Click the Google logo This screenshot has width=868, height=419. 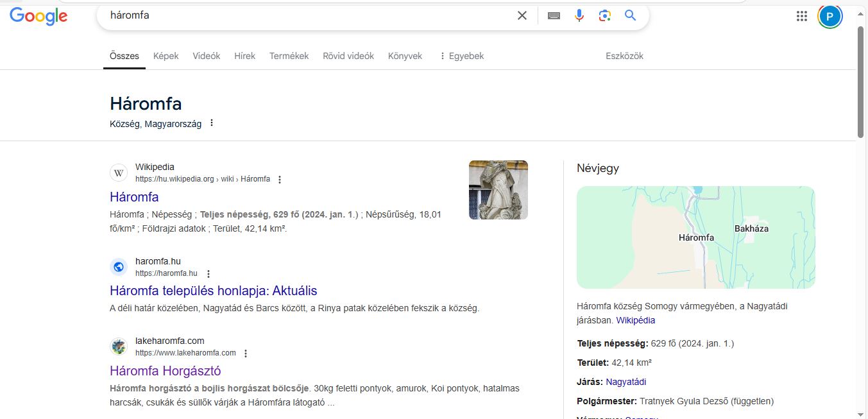coord(38,16)
